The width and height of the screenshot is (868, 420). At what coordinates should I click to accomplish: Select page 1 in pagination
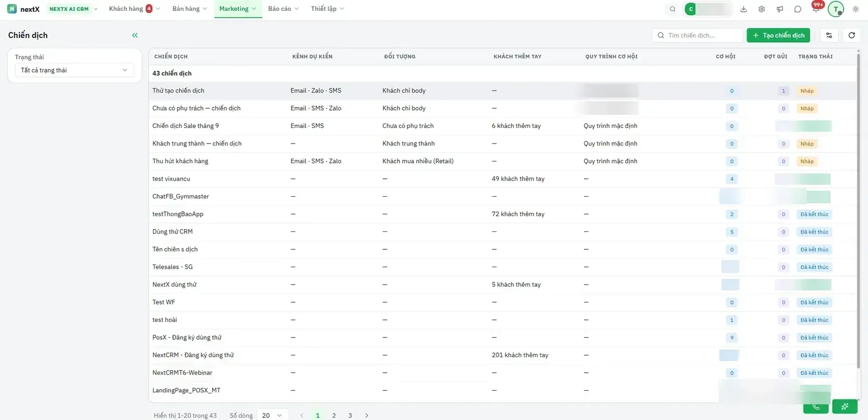(x=318, y=416)
